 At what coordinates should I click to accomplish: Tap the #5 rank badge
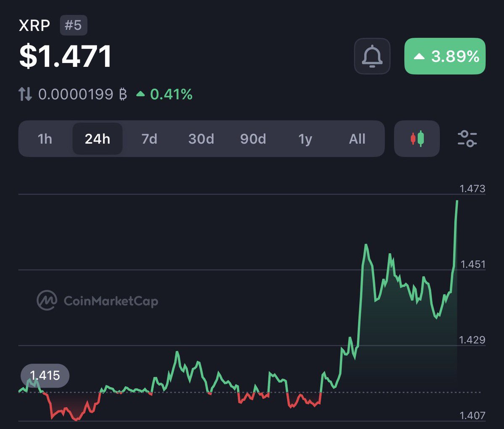(73, 25)
